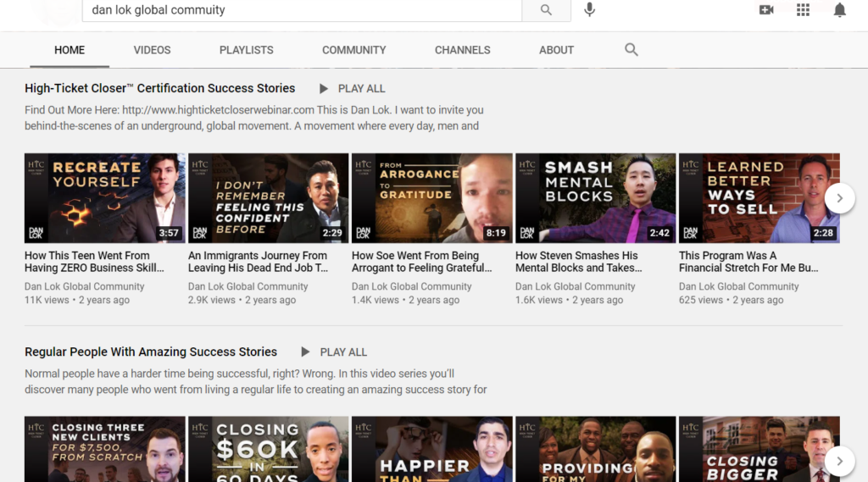The image size is (868, 482).
Task: Search within channel magnifier icon
Action: [631, 50]
